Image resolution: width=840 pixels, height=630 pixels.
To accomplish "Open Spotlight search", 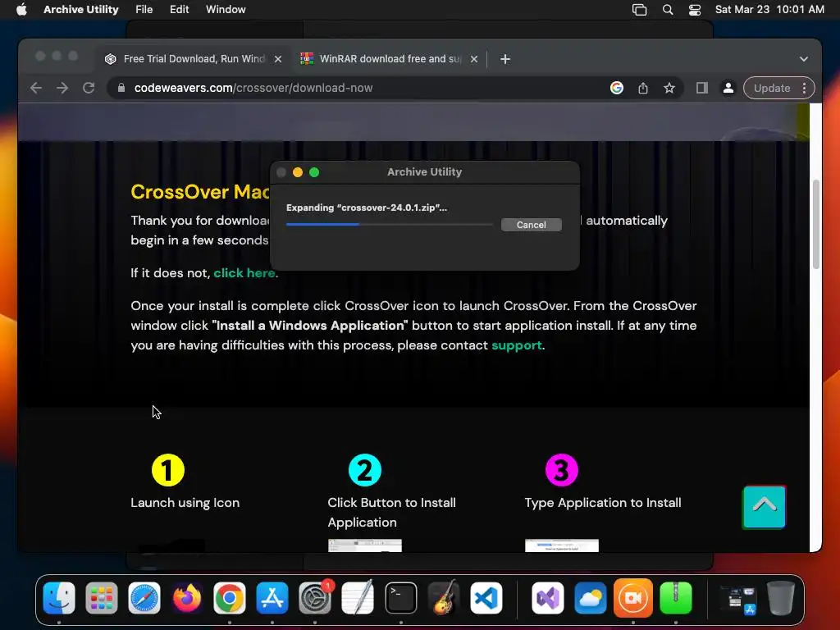I will (668, 10).
